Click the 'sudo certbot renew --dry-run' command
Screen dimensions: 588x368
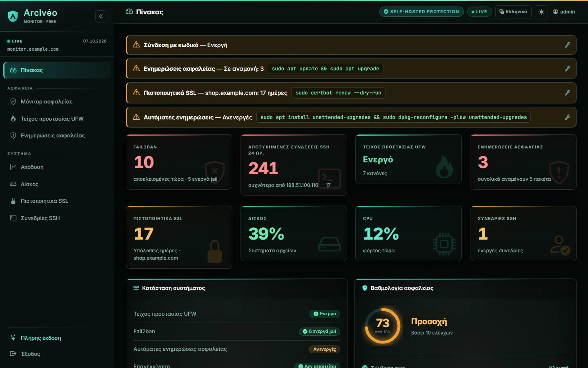pyautogui.click(x=338, y=93)
